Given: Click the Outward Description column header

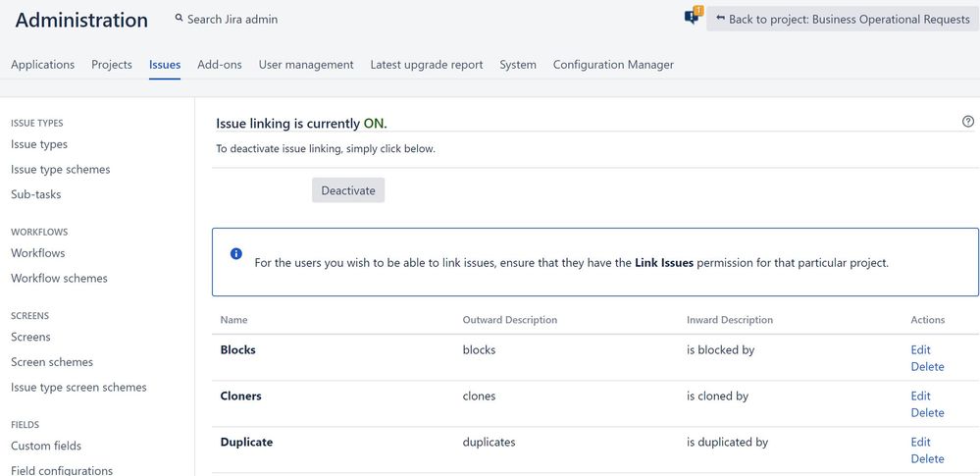Looking at the screenshot, I should 510,320.
